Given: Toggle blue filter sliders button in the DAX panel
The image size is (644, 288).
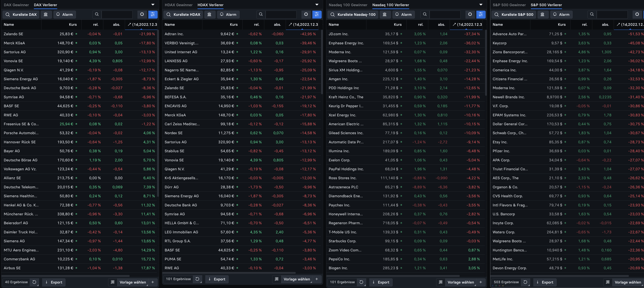Looking at the screenshot, I should [153, 14].
